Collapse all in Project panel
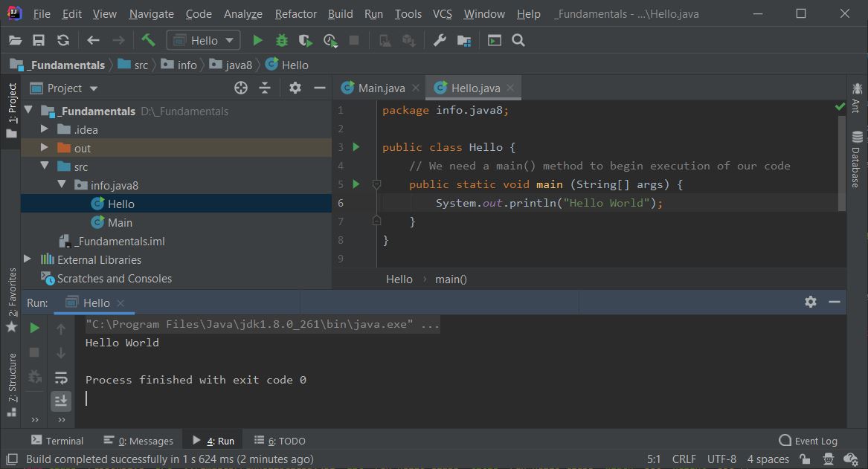This screenshot has height=469, width=868. coord(266,88)
